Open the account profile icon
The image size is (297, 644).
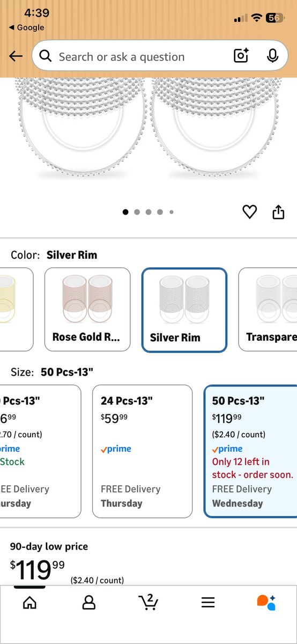point(89,602)
